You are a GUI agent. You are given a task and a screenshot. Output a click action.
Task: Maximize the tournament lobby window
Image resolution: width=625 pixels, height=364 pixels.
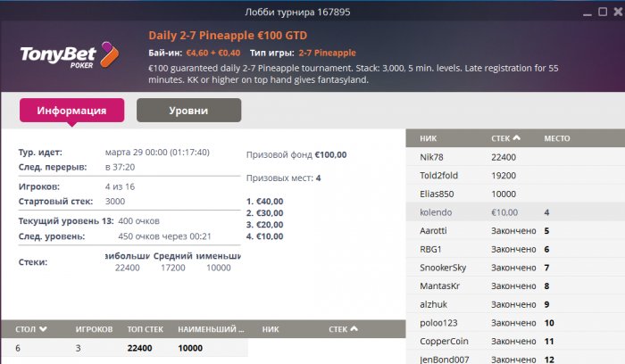(x=603, y=12)
